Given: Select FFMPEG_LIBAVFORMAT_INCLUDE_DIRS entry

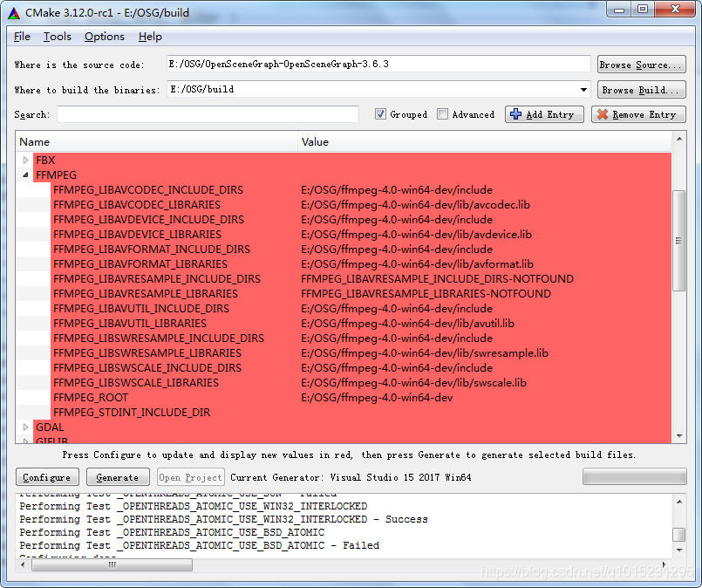Looking at the screenshot, I should (152, 249).
